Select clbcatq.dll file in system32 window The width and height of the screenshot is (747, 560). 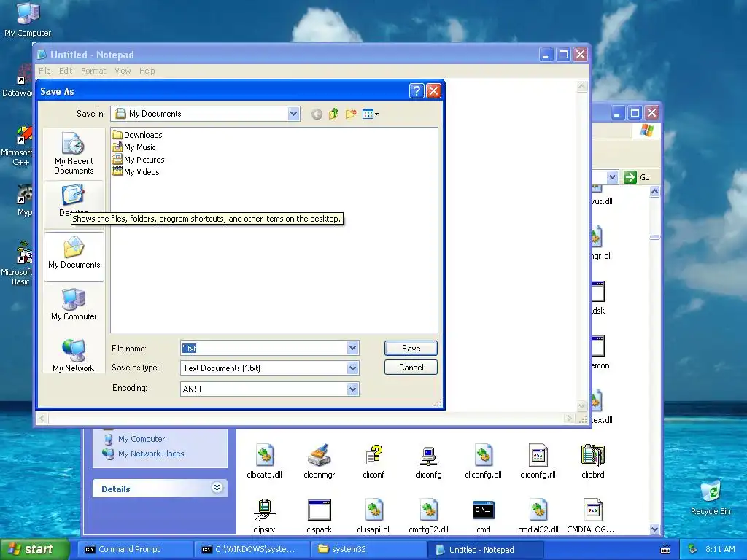[264, 462]
